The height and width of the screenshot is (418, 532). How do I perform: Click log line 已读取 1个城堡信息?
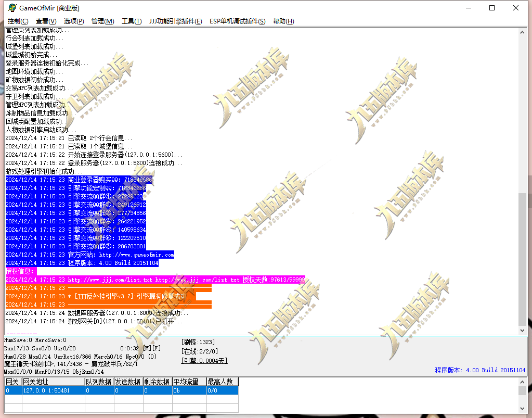tap(69, 146)
